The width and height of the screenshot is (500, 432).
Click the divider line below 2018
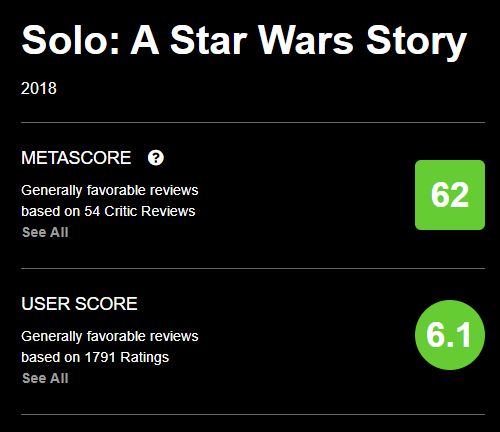pyautogui.click(x=253, y=122)
